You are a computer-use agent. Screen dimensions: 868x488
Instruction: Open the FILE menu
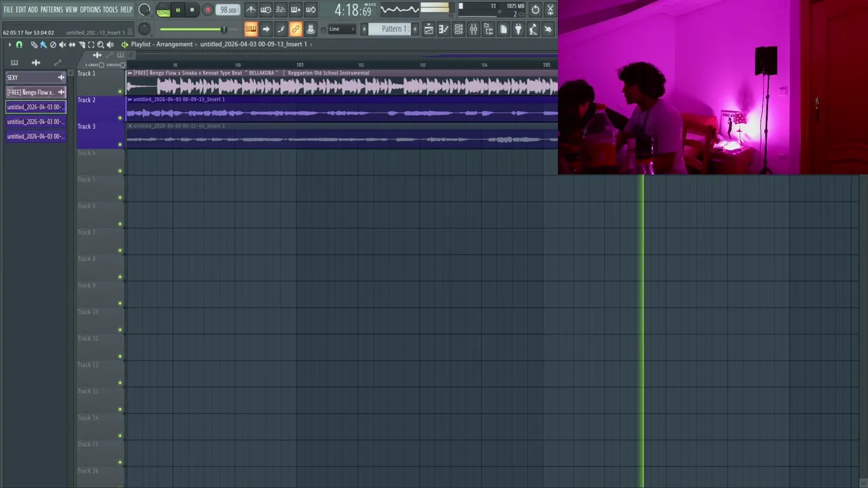(8, 9)
